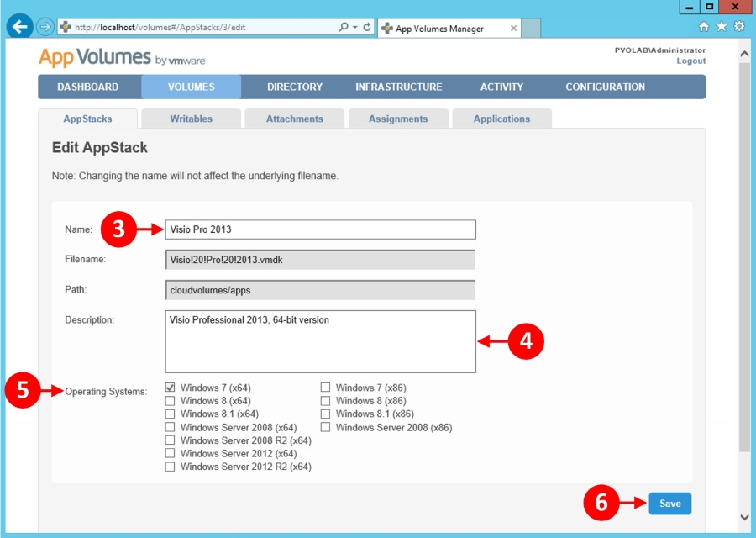756x538 pixels.
Task: Click the Path field cloudvolumes/apps
Action: click(x=321, y=290)
